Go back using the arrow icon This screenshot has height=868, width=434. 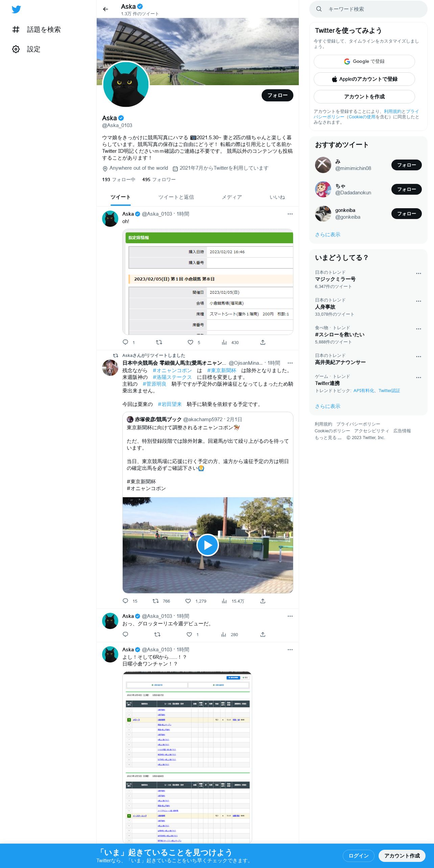[105, 9]
